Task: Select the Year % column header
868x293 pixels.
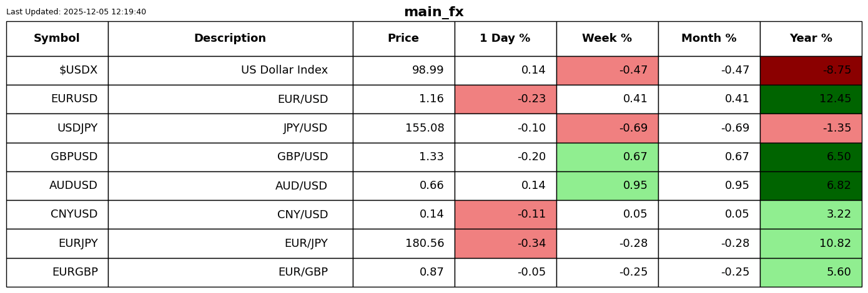Action: pyautogui.click(x=811, y=39)
